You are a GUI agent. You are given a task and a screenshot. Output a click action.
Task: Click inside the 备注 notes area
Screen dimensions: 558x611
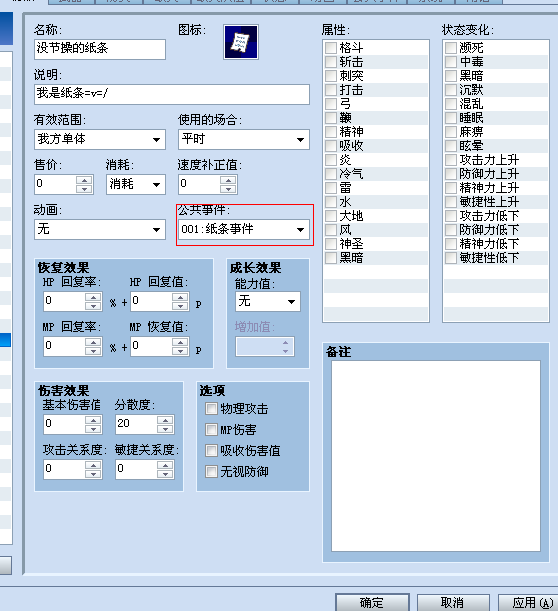(x=436, y=456)
